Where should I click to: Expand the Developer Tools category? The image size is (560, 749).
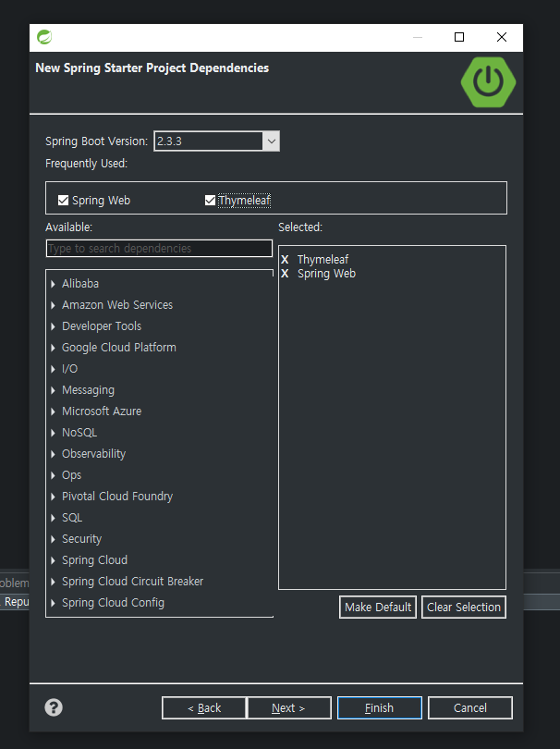pyautogui.click(x=53, y=326)
